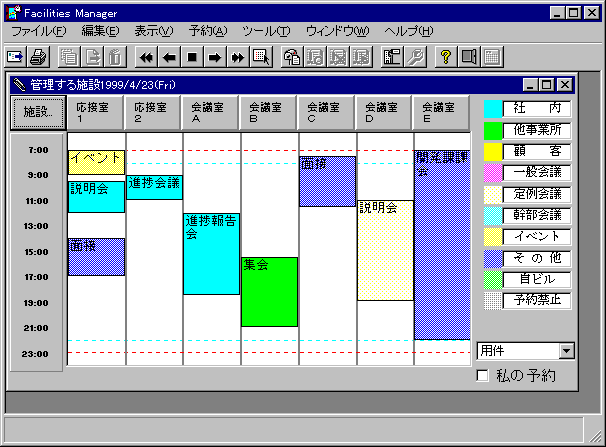
Task: Select the 面接 booking in 応接室 1
Action: click(x=96, y=257)
